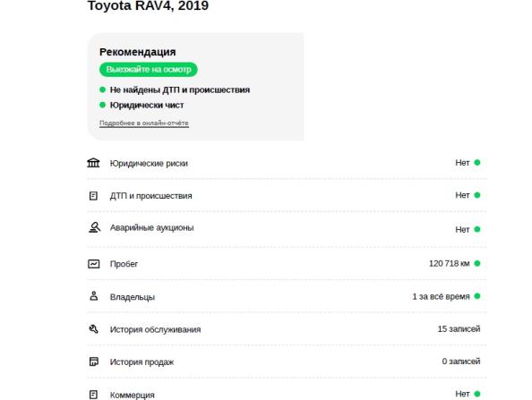Click the auction gavel icon
532x400 pixels.
(94, 227)
